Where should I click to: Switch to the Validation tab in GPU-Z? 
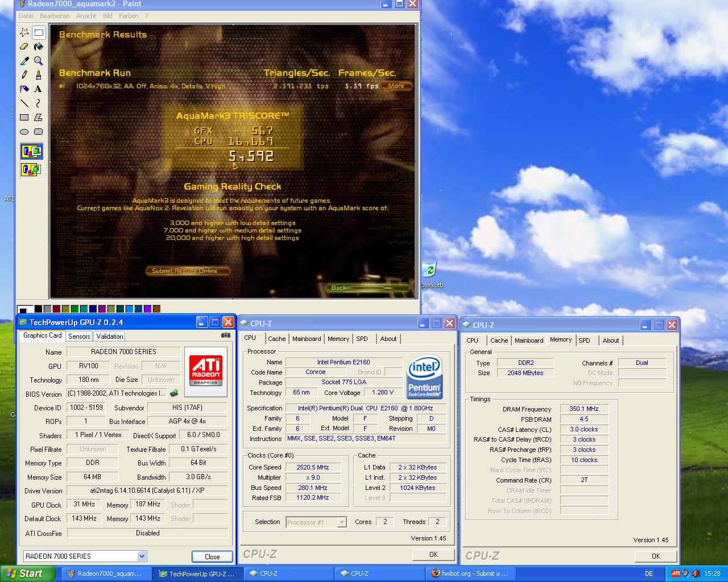click(x=110, y=336)
